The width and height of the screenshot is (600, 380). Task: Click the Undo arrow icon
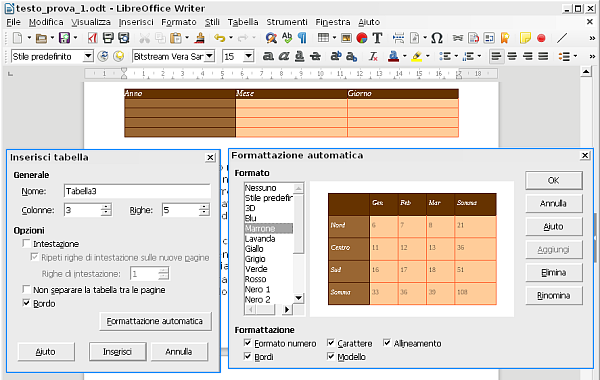(x=220, y=38)
